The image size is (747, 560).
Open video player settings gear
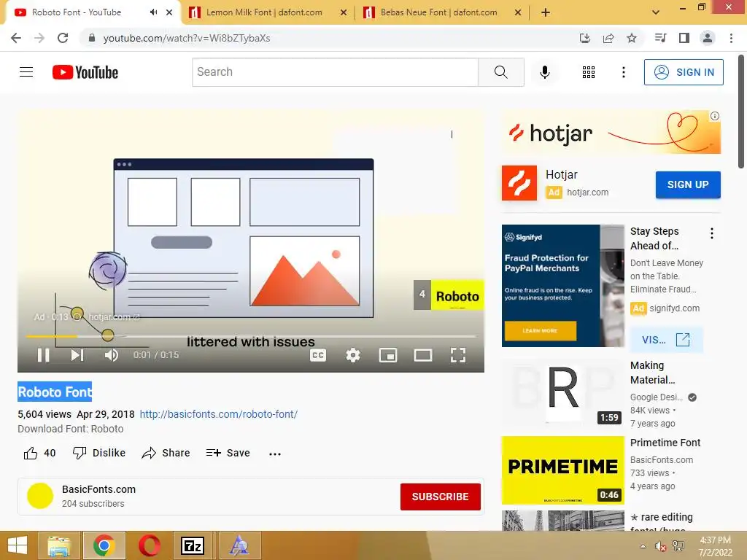pyautogui.click(x=353, y=355)
